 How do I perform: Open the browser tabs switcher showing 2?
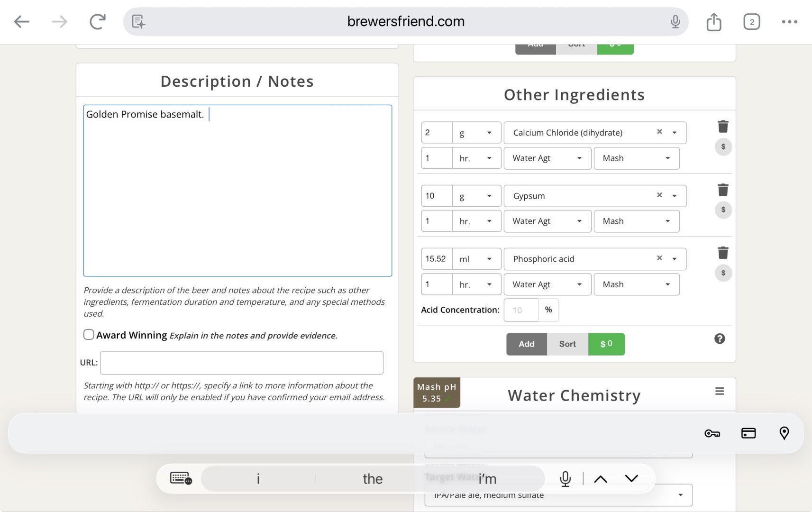(x=751, y=22)
